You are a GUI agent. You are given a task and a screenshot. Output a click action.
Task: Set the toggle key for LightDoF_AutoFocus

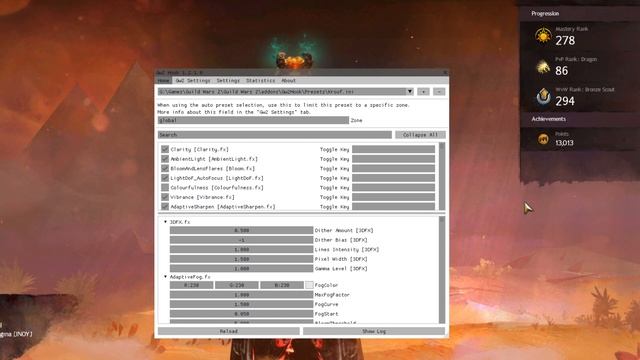(x=393, y=178)
